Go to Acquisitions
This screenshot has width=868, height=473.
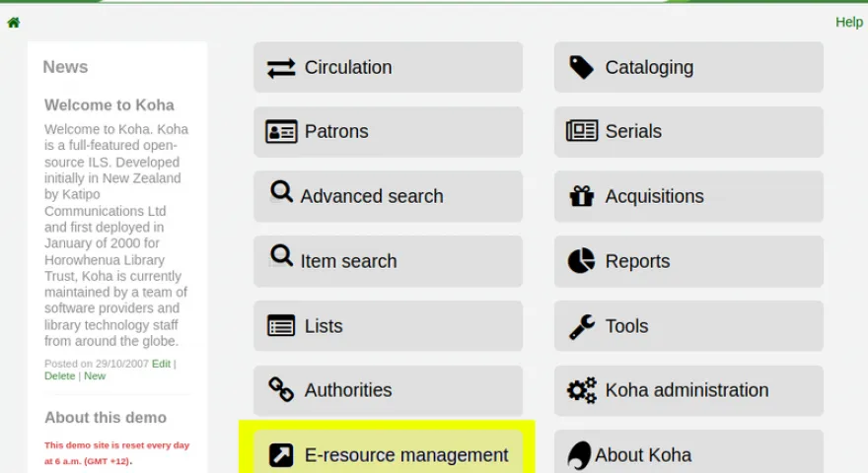[688, 196]
